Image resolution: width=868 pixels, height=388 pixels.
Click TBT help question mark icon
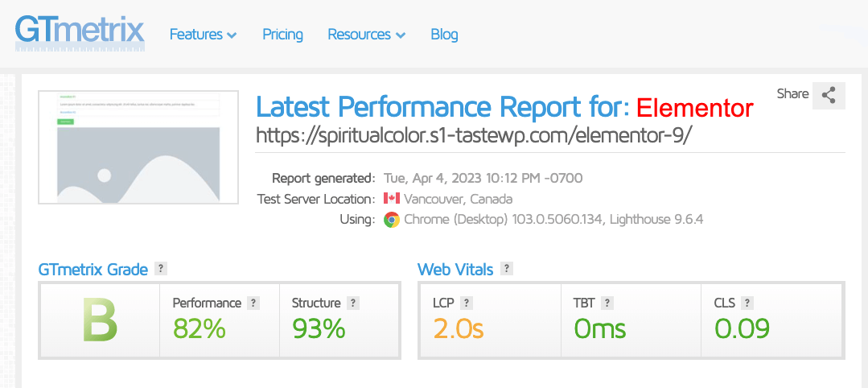(x=607, y=303)
